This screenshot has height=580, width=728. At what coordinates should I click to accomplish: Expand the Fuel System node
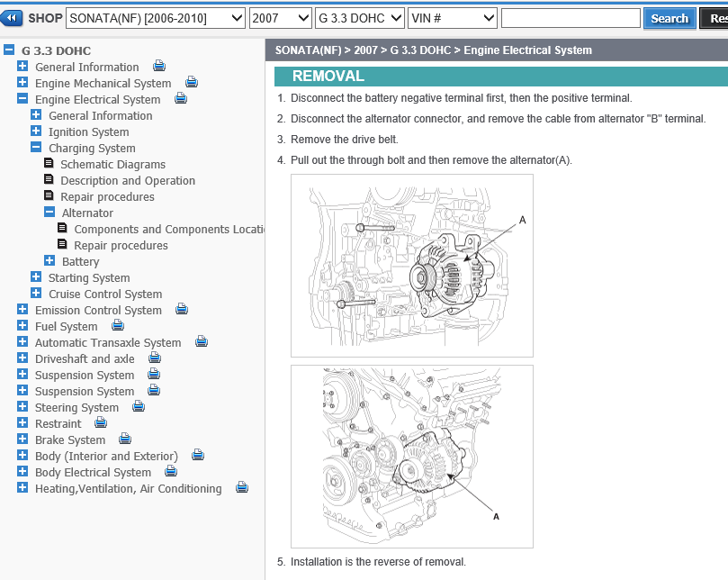(x=22, y=325)
